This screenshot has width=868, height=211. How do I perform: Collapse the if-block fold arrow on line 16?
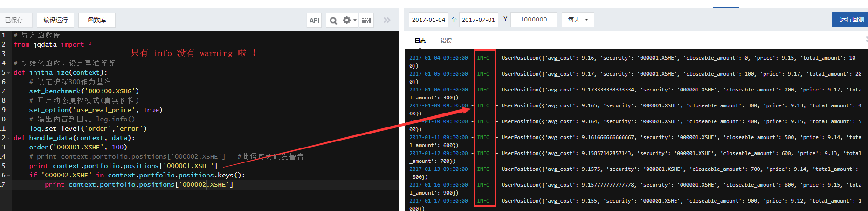point(8,176)
